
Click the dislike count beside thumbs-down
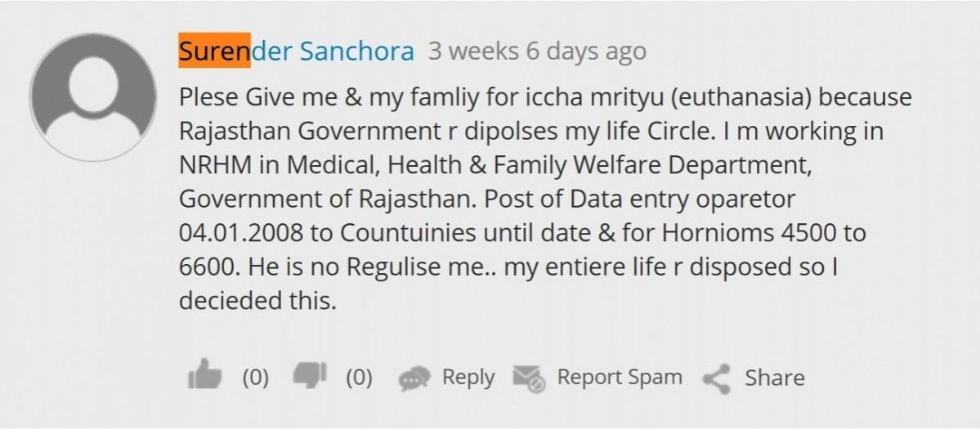359,377
